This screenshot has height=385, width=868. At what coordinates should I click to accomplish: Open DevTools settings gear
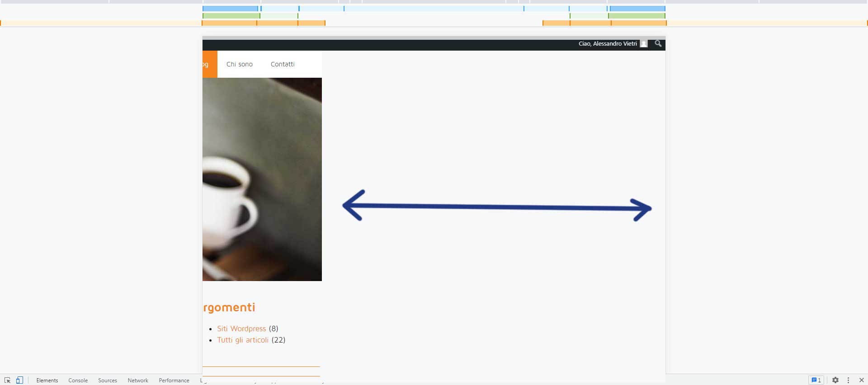(x=835, y=380)
